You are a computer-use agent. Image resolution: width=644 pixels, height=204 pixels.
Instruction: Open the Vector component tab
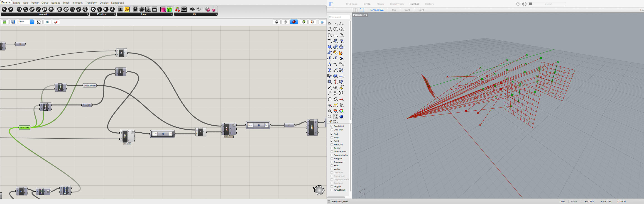pos(35,3)
